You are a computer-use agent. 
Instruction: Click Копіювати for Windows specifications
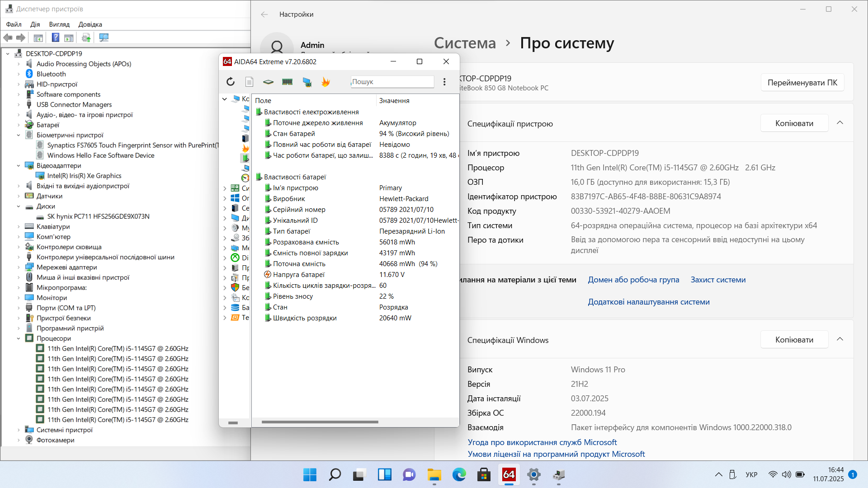[794, 340]
